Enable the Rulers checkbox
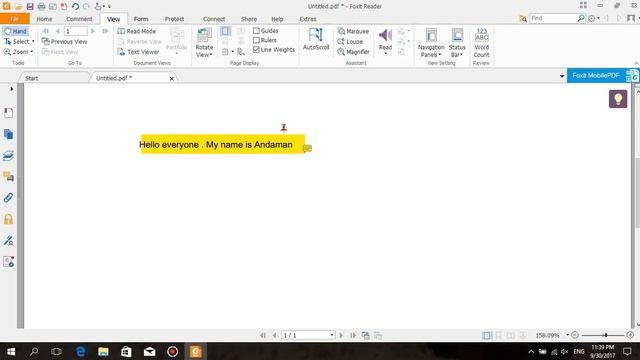 click(256, 40)
